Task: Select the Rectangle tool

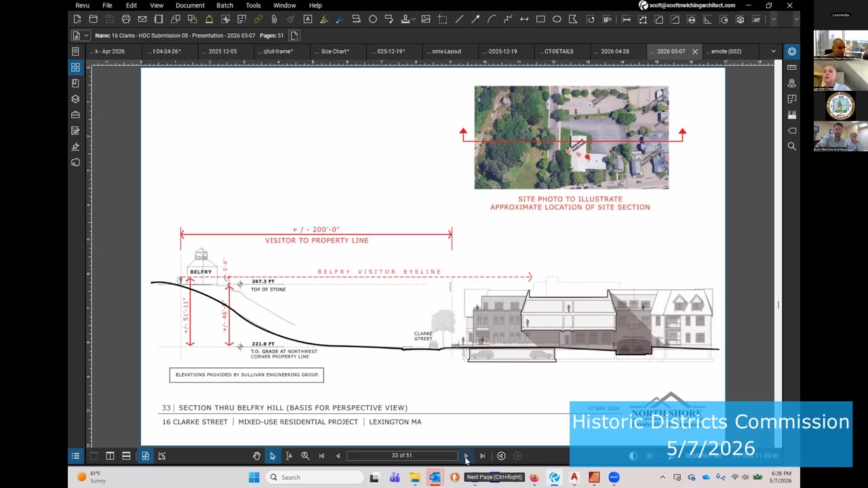Action: point(540,20)
